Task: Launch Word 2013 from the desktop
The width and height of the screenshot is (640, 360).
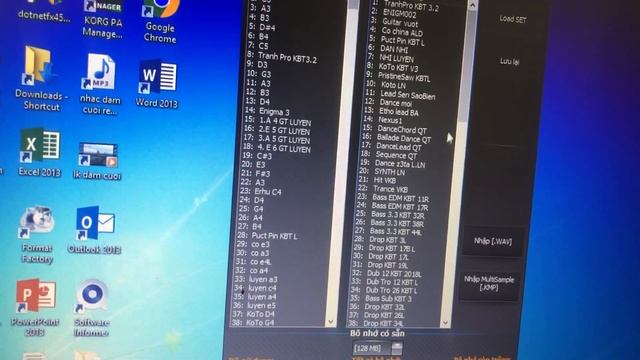Action: tap(157, 84)
